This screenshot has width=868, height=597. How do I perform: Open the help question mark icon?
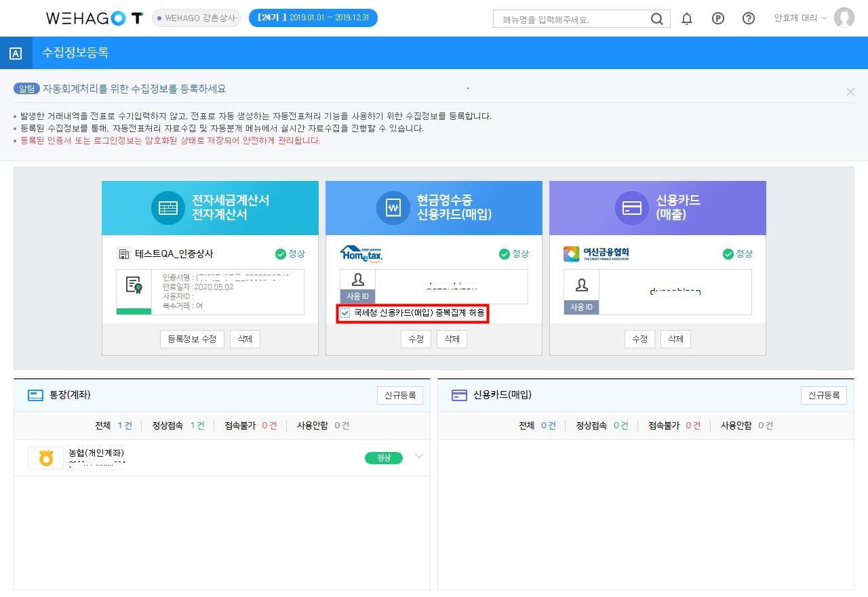(749, 19)
